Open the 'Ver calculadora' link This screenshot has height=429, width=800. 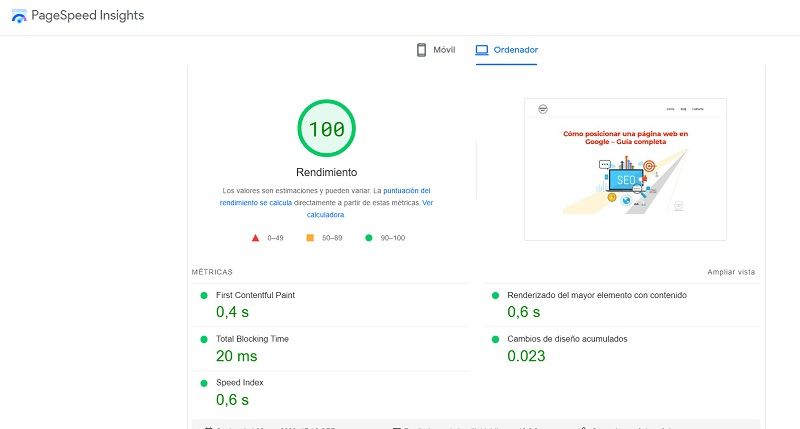tap(370, 209)
